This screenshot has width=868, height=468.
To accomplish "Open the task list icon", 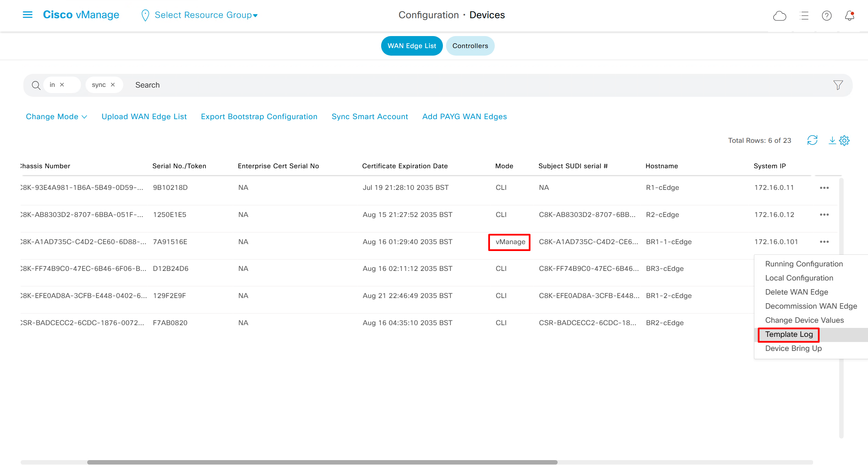I will point(804,16).
